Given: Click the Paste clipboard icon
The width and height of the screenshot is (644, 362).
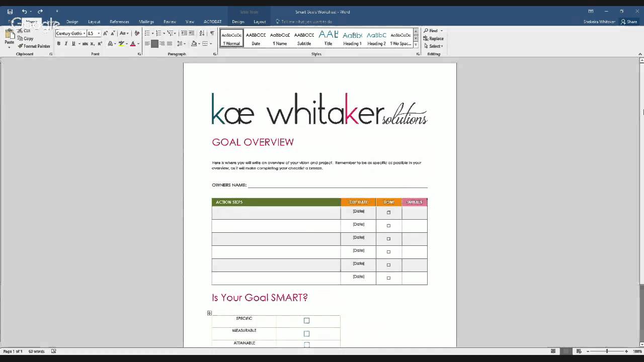Looking at the screenshot, I should pyautogui.click(x=10, y=35).
